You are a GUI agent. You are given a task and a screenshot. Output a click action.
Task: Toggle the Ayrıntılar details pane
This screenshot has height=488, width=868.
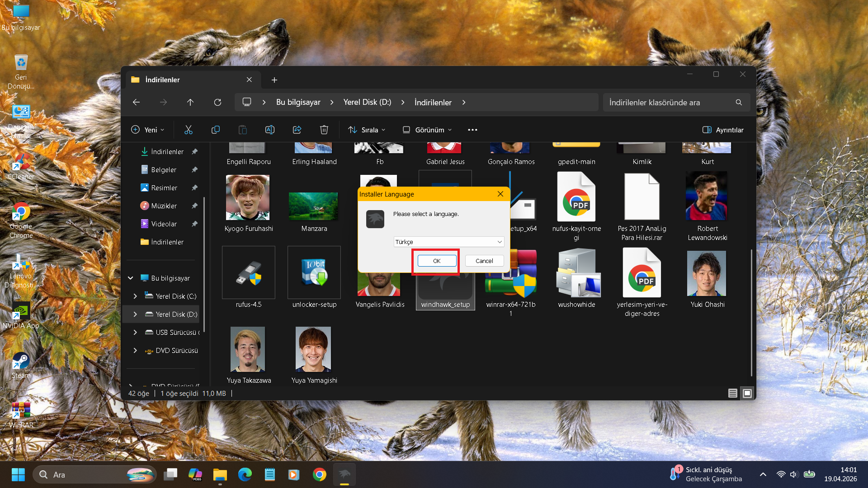click(723, 130)
